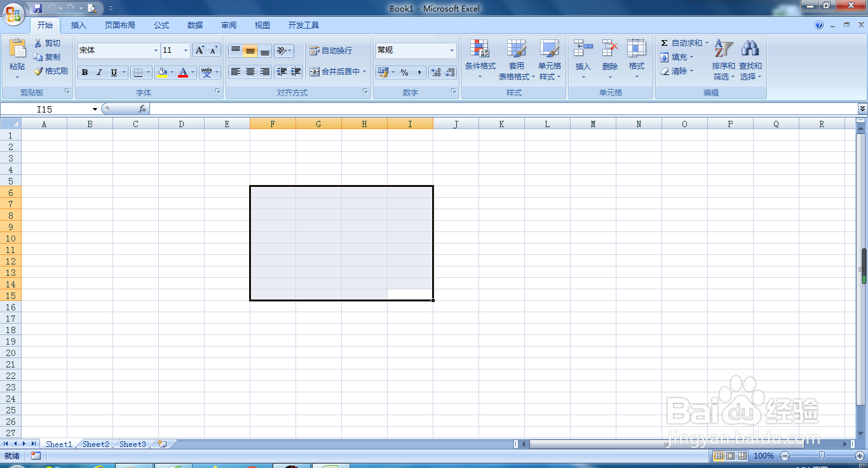Increase decimal places

pyautogui.click(x=436, y=72)
